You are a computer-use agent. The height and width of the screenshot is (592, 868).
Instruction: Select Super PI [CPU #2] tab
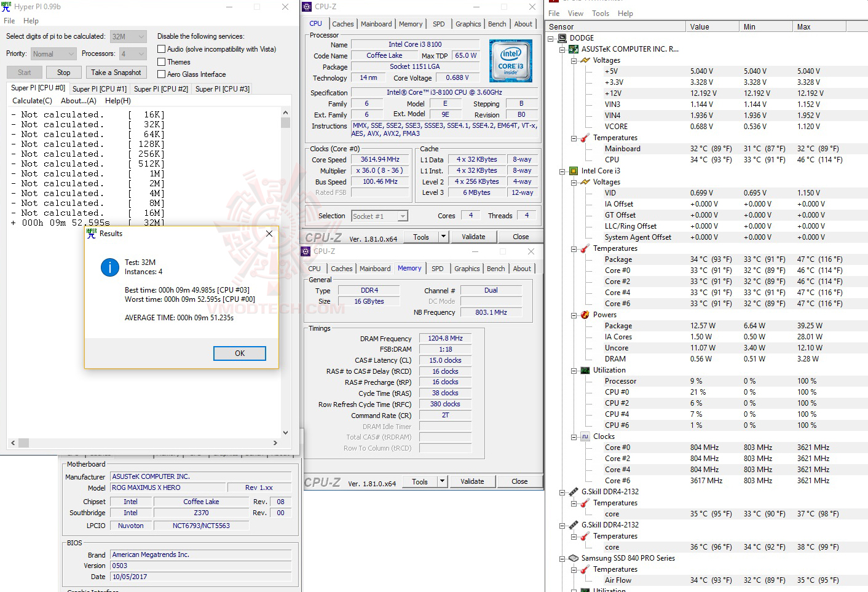point(161,89)
